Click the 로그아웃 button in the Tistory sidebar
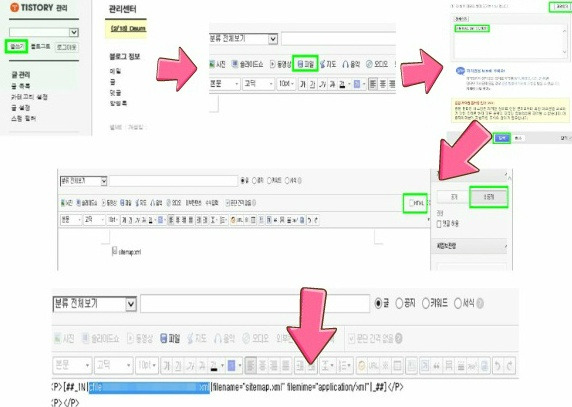 [66, 47]
